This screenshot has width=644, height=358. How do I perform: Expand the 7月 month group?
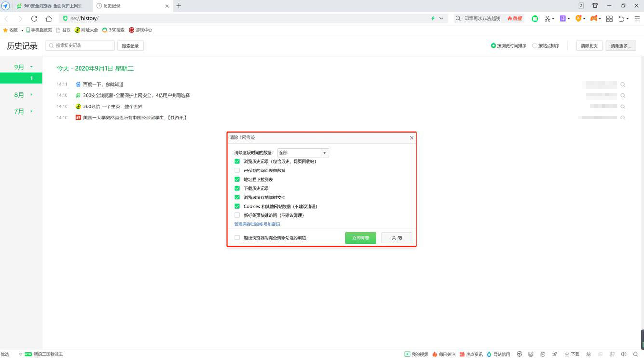tap(31, 111)
